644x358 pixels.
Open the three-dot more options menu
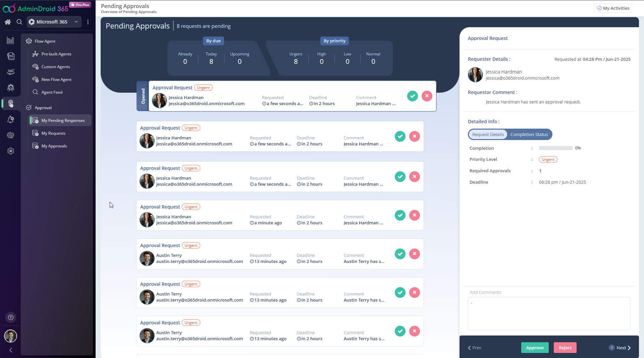(88, 22)
